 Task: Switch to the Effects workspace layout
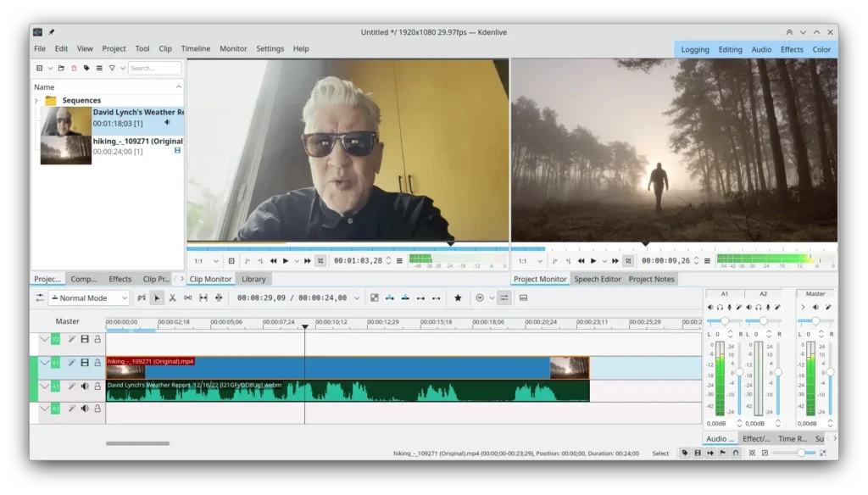coord(792,49)
